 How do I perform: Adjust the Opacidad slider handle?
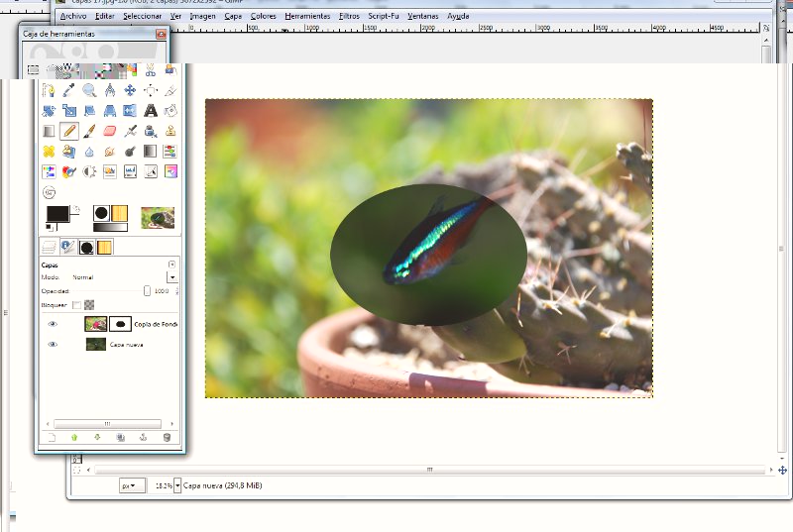click(x=147, y=291)
